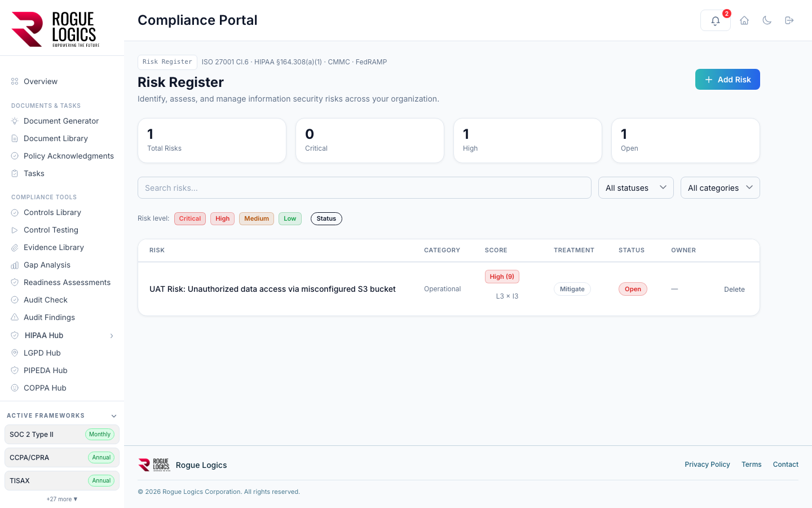Click SCORE column header
The width and height of the screenshot is (812, 508).
coord(496,250)
